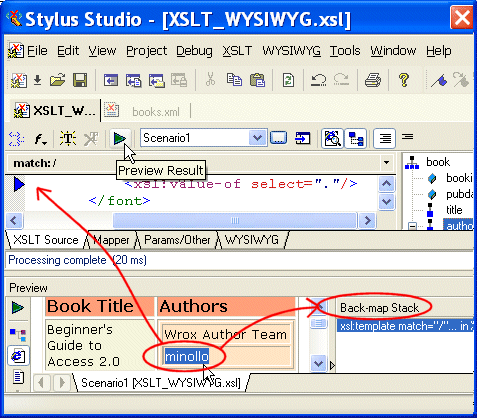Switch to the Mapper tab

pos(111,240)
